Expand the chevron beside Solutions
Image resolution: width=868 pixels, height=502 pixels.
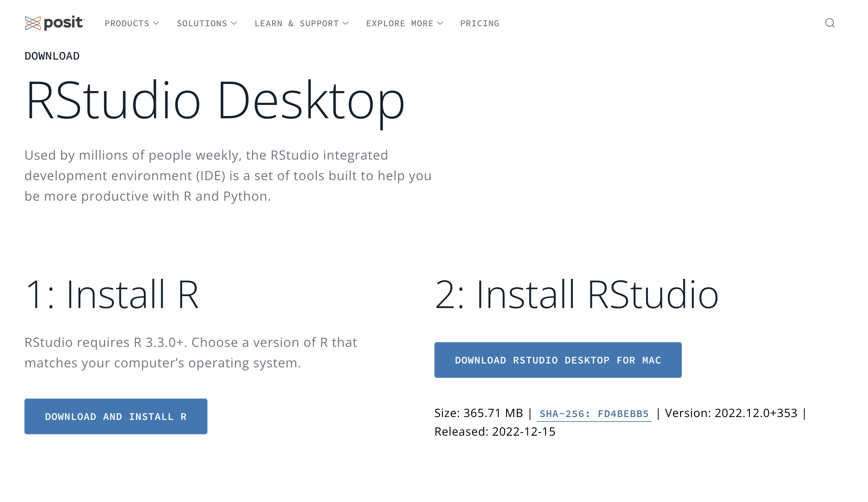[234, 23]
